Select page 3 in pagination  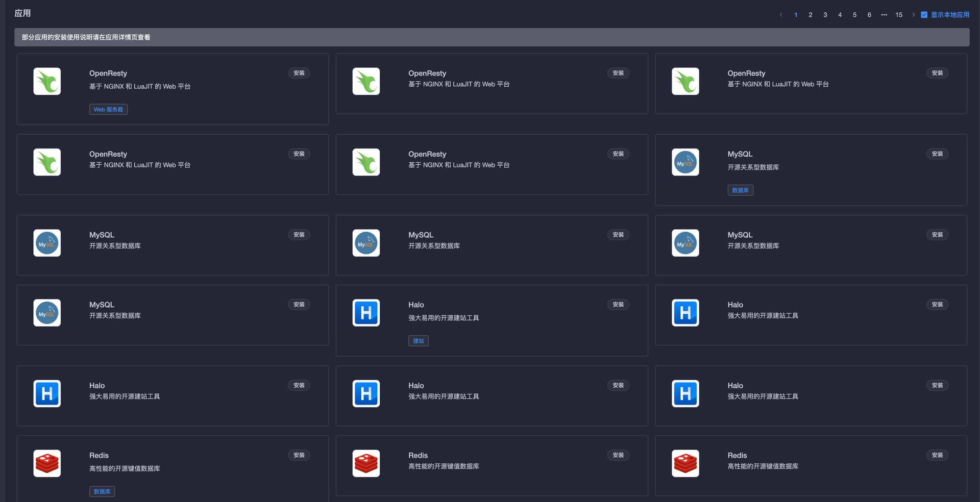tap(825, 15)
